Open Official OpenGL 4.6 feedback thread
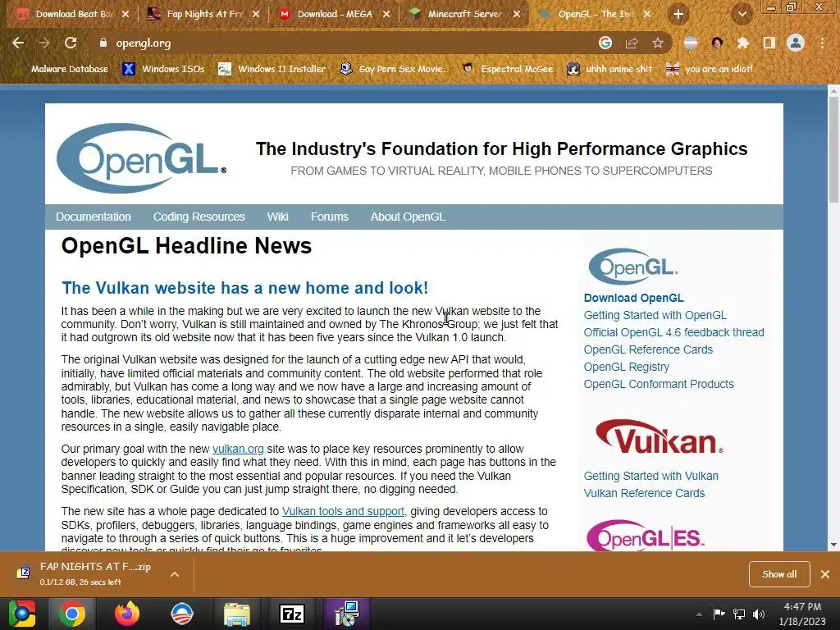840x630 pixels. 674,332
